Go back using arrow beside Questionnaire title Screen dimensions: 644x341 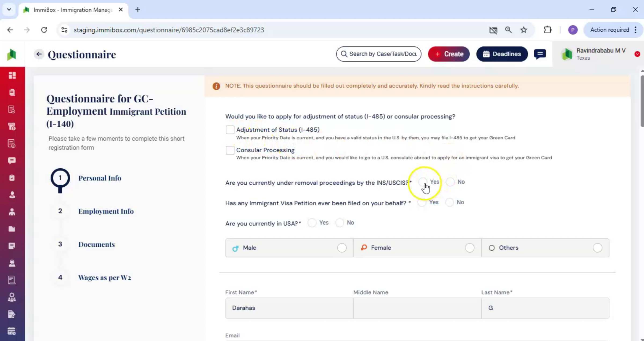(39, 54)
